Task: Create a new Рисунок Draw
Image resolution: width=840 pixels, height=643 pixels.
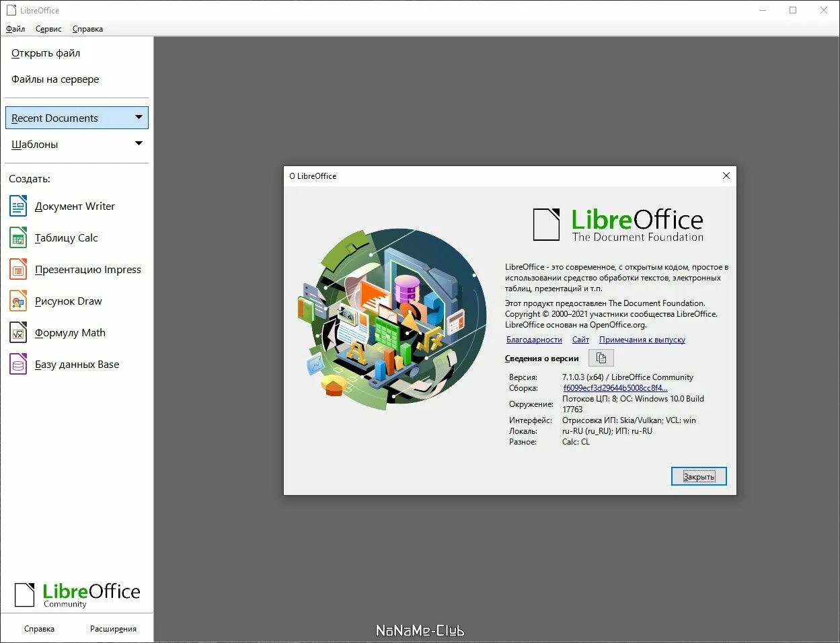Action: coord(69,301)
